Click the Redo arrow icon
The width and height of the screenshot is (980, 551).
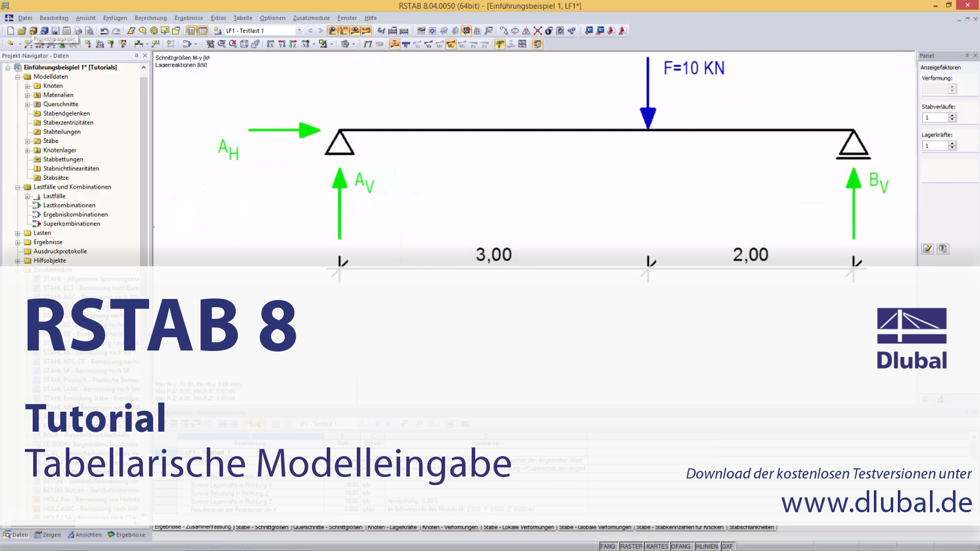[x=116, y=31]
